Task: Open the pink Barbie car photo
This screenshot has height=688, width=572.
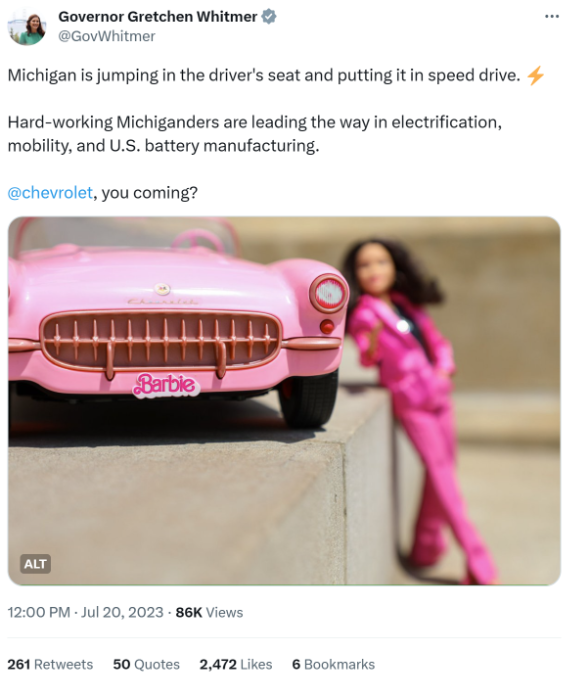Action: tap(284, 401)
